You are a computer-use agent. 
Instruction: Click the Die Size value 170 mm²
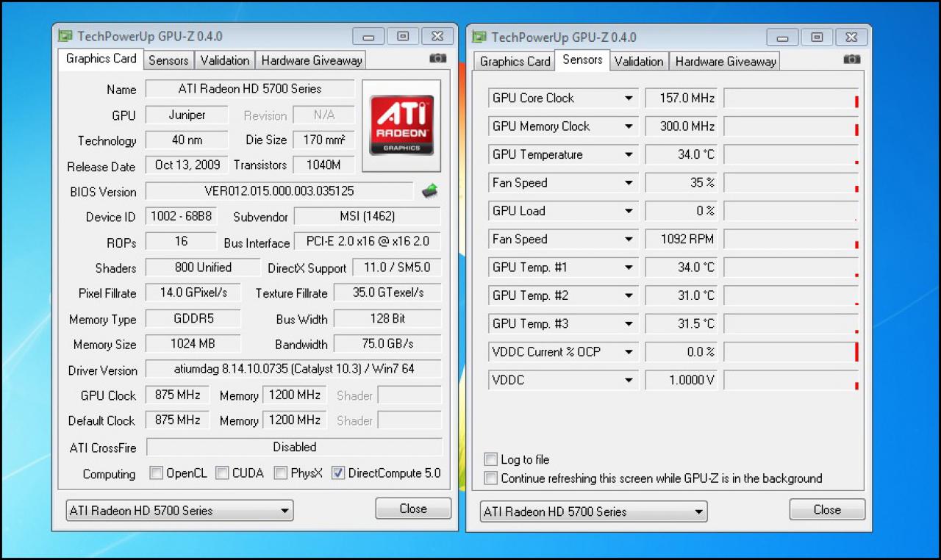[x=323, y=140]
